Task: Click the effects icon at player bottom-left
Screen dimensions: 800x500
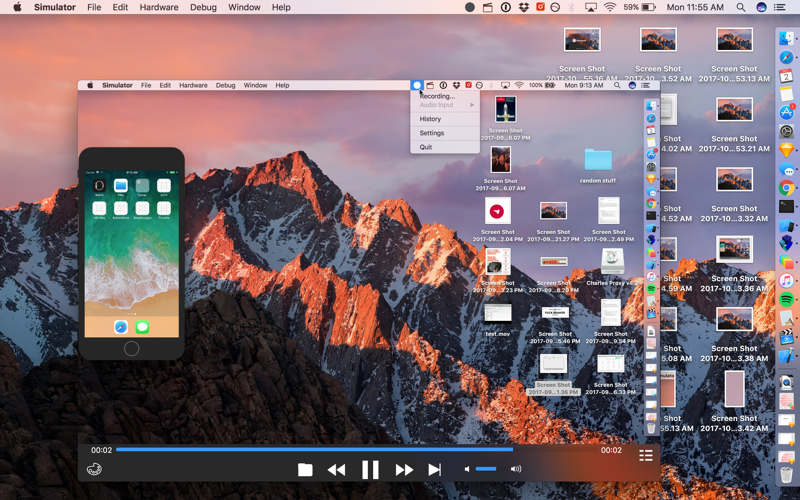Action: pyautogui.click(x=95, y=468)
